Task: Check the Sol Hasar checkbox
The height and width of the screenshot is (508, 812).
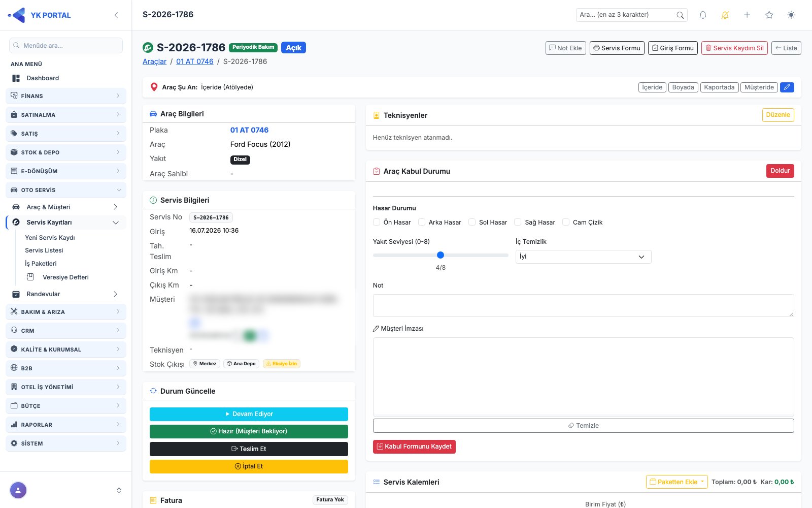Action: pyautogui.click(x=472, y=222)
